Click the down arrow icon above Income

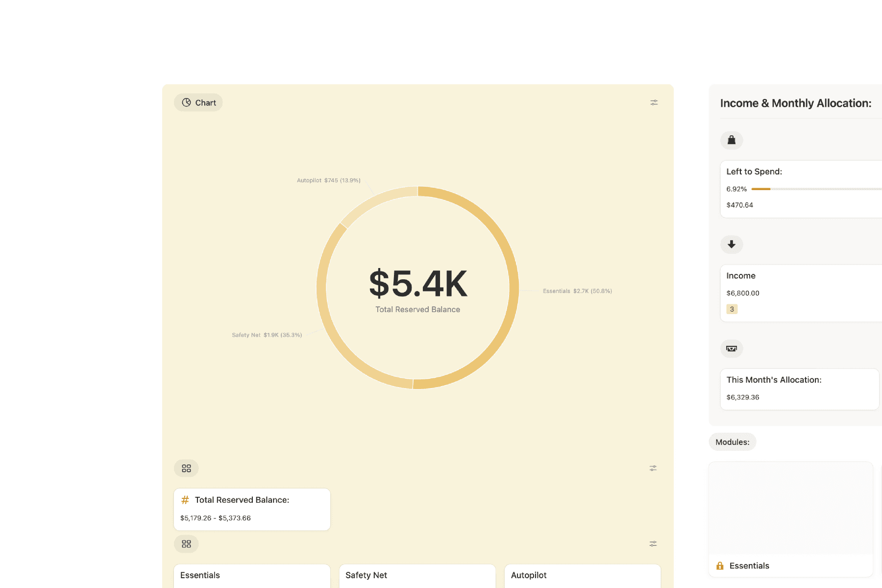732,244
